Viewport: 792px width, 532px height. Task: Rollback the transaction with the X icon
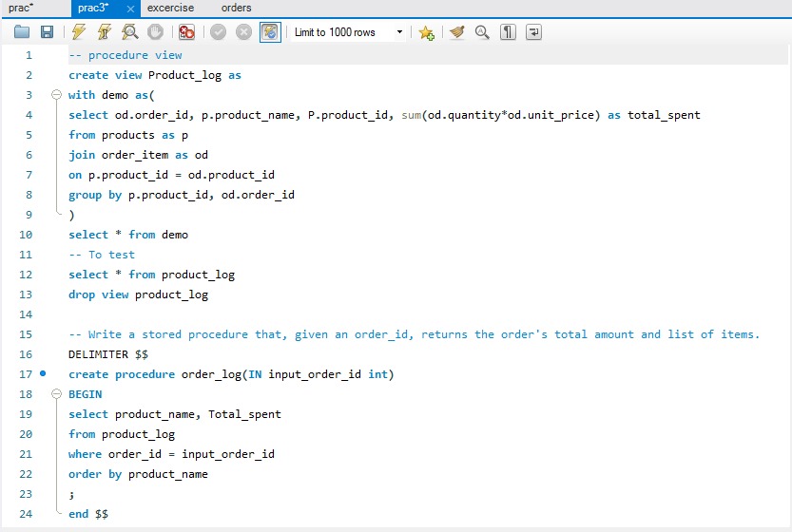243,32
